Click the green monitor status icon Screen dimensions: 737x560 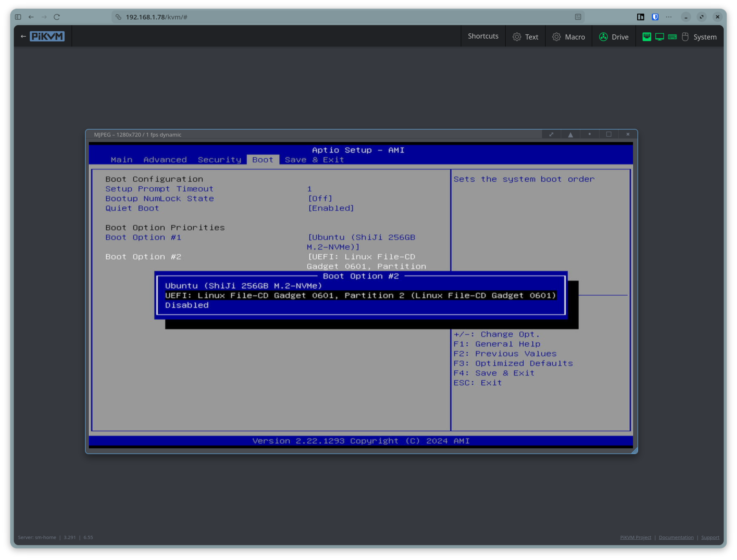point(659,37)
